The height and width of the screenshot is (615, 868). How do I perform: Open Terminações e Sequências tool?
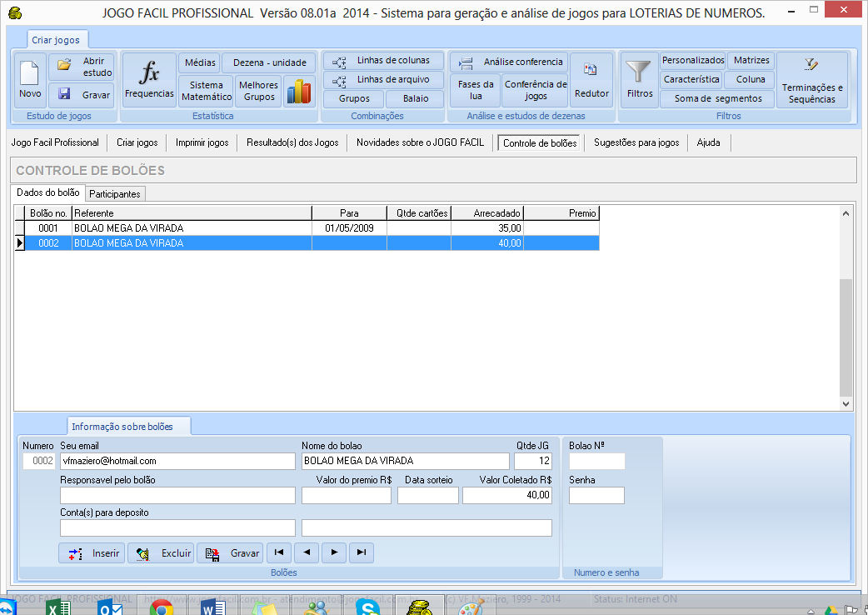coord(811,81)
